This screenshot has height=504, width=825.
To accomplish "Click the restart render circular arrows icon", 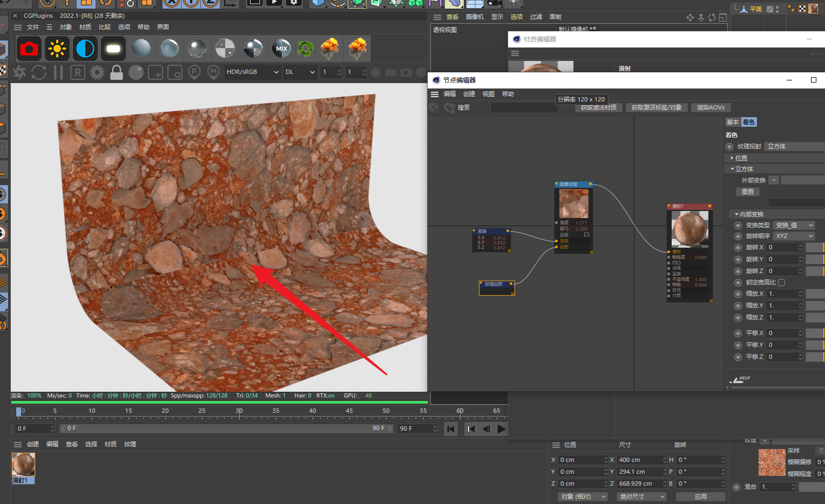I will pyautogui.click(x=39, y=72).
